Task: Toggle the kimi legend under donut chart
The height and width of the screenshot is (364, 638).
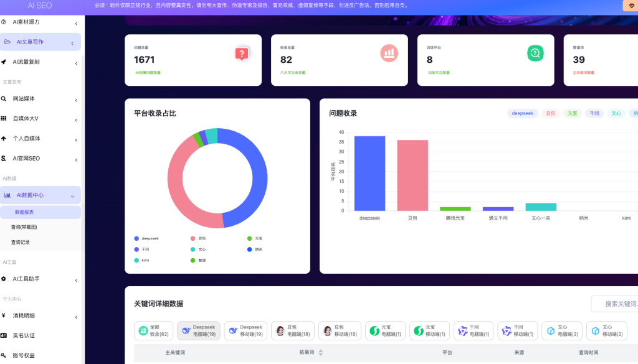Action: click(142, 260)
